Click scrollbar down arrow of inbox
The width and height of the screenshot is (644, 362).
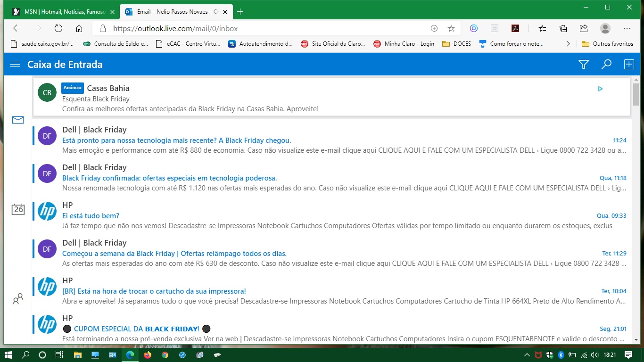point(636,339)
